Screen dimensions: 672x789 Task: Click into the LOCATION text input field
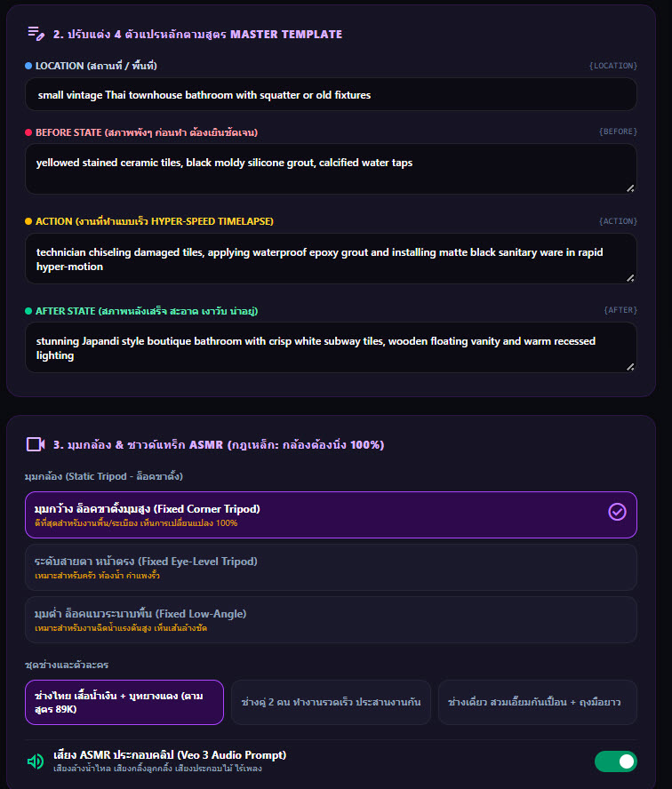tap(331, 94)
